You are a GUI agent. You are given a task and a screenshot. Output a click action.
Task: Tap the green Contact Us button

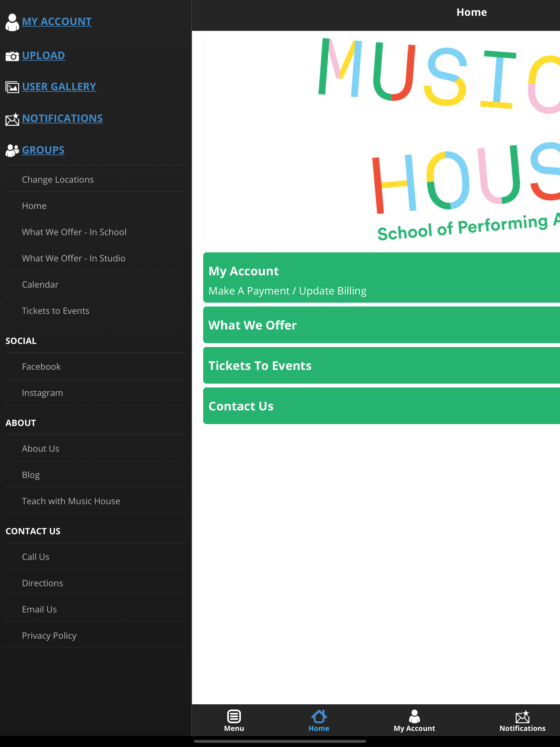pyautogui.click(x=381, y=406)
